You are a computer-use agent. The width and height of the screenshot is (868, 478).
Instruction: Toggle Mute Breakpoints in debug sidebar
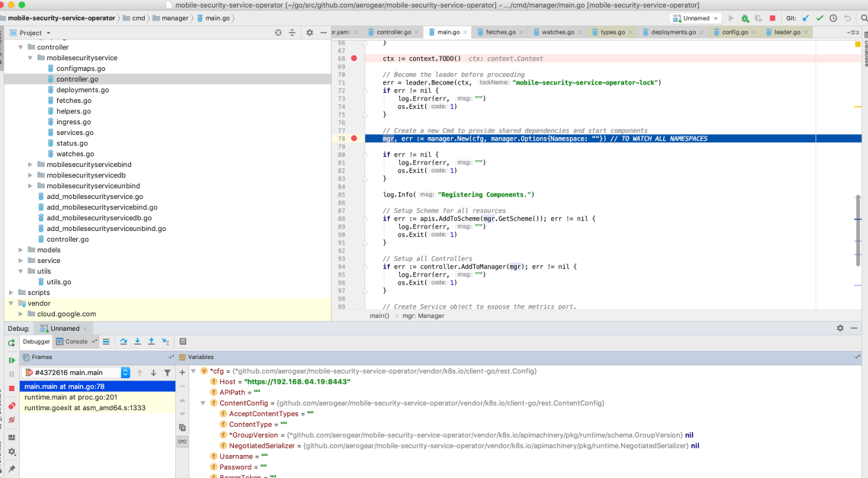click(11, 421)
